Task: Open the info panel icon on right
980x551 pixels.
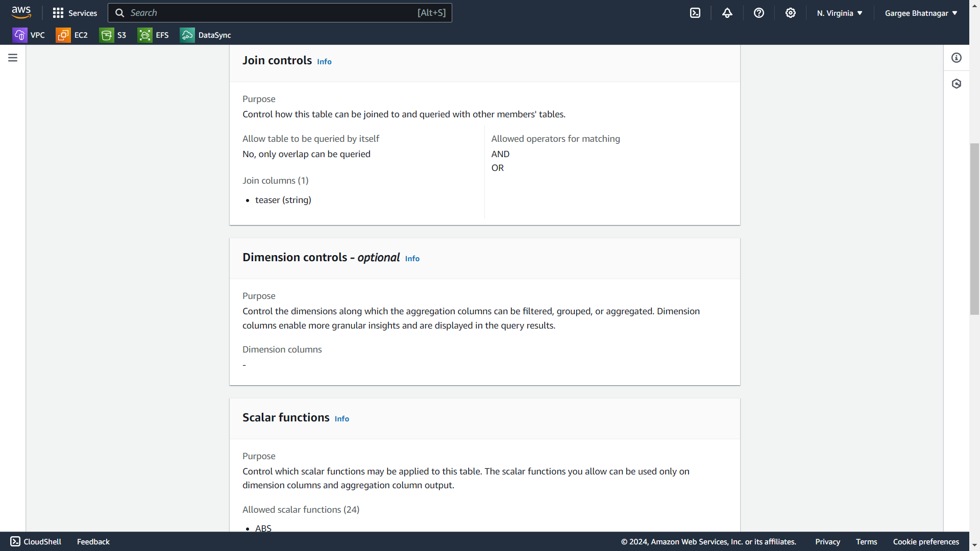Action: coord(957,58)
